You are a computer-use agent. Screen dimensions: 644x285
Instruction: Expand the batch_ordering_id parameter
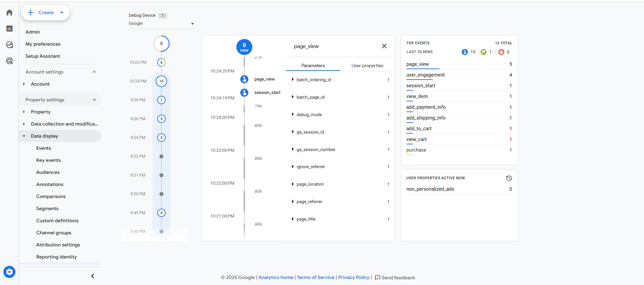tap(293, 80)
